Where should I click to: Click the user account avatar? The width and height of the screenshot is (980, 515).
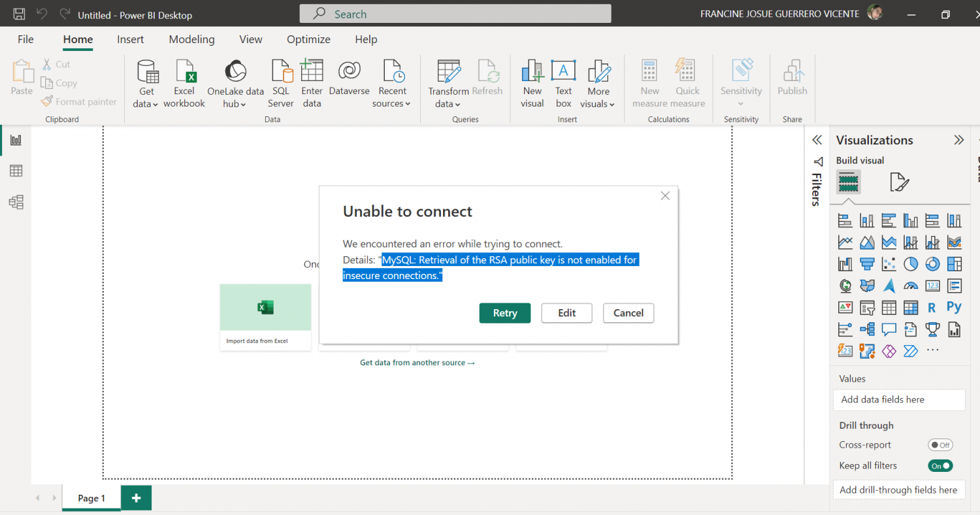pyautogui.click(x=875, y=14)
